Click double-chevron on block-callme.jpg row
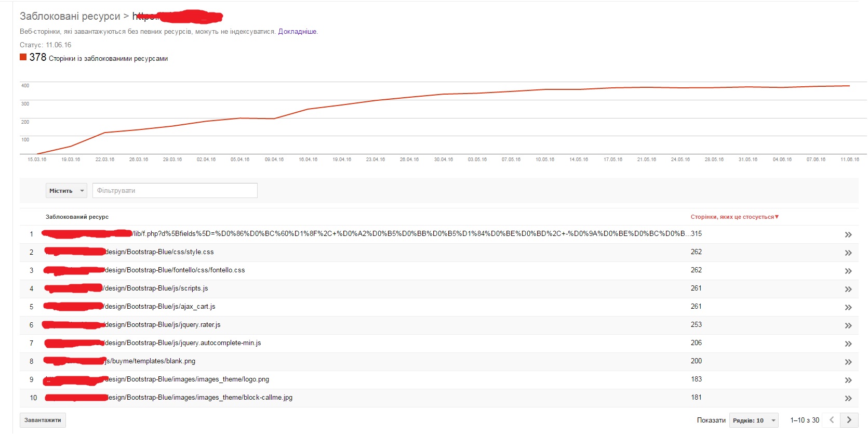Screen dimensions: 868x434 pos(848,398)
